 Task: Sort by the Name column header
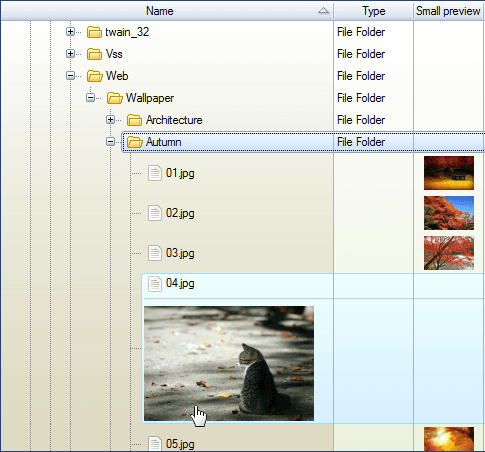(167, 11)
